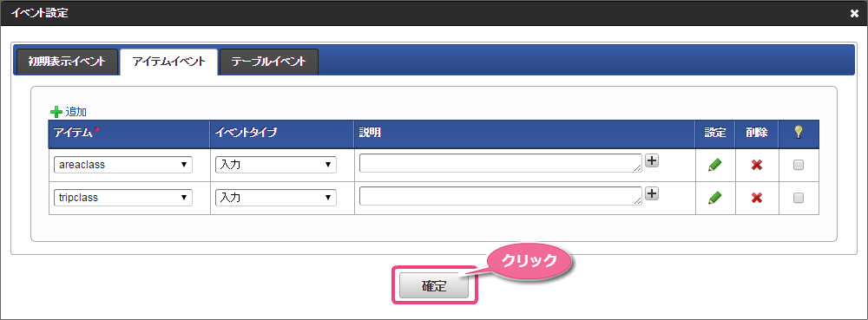868x320 pixels.
Task: Expand description with plus button in tripclass row
Action: click(652, 193)
